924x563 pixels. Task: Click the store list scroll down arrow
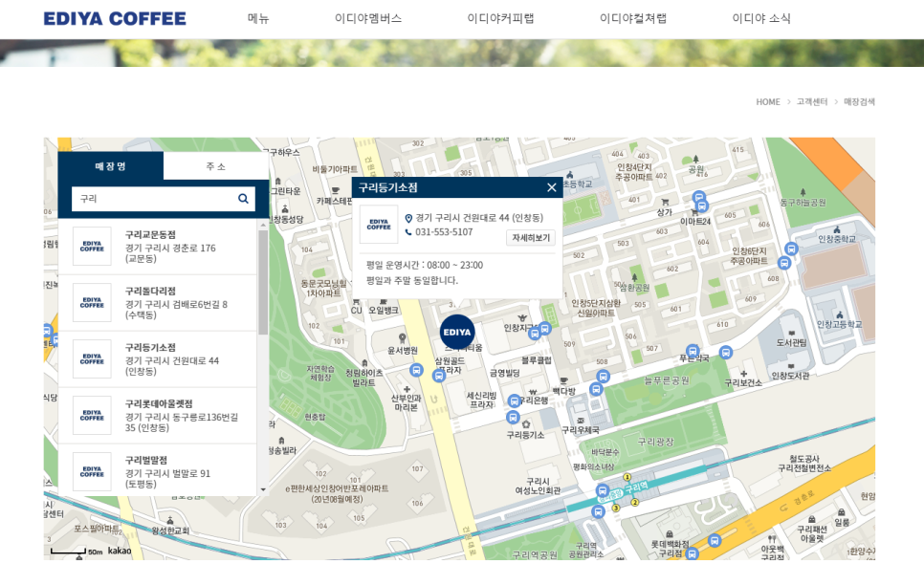point(263,489)
